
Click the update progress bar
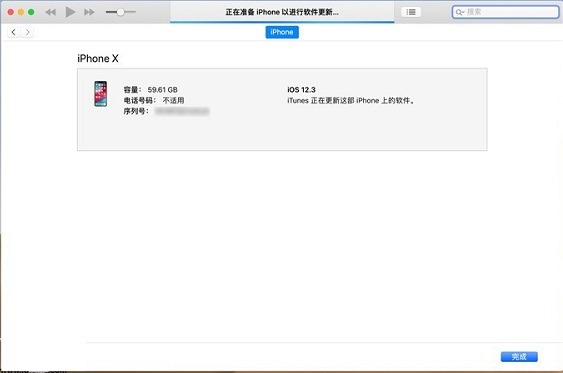282,22
